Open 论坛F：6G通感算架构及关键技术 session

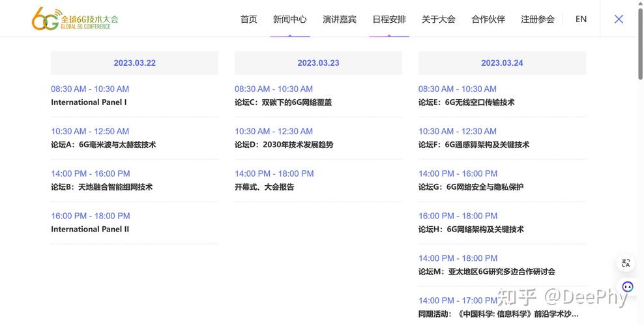(x=474, y=145)
